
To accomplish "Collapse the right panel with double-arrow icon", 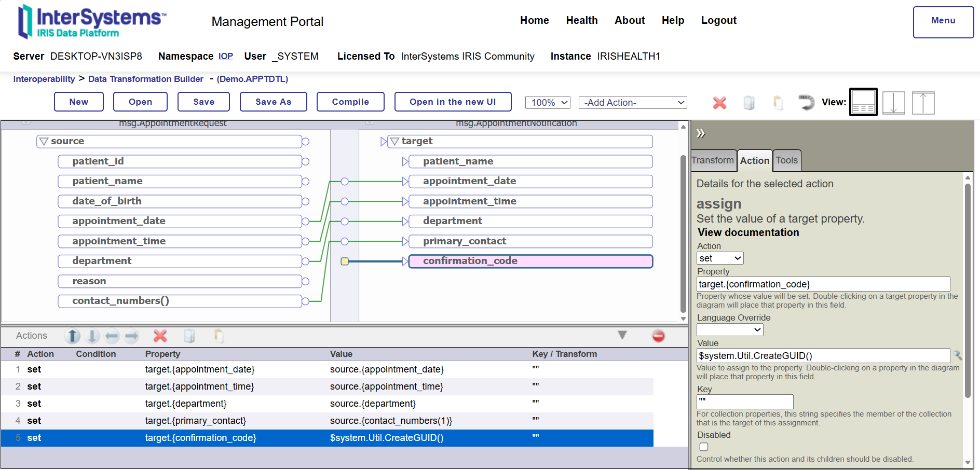I will click(701, 134).
